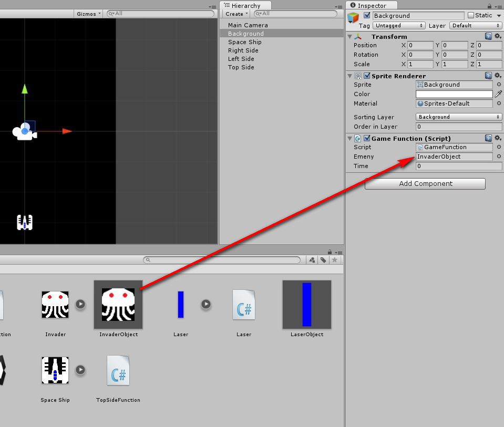Collapse the Sprite Renderer component
The image size is (504, 427).
pyautogui.click(x=349, y=76)
